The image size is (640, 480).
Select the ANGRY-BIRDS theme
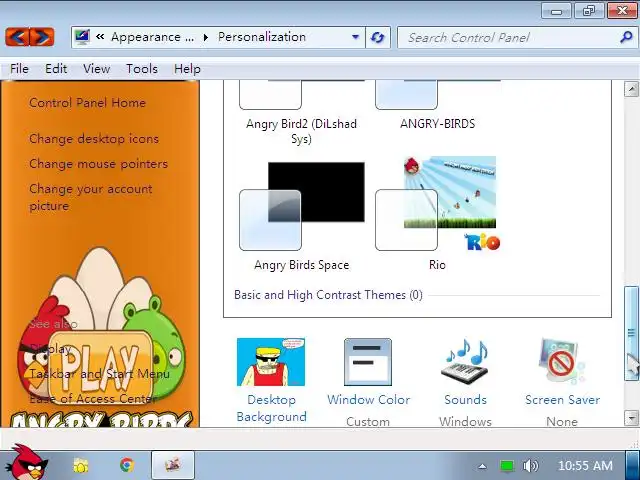[x=438, y=105]
